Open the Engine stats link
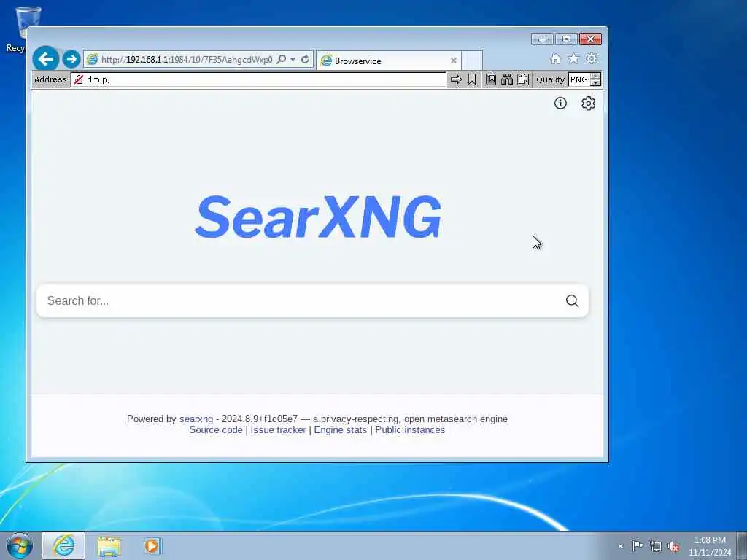This screenshot has width=747, height=560. pos(341,430)
